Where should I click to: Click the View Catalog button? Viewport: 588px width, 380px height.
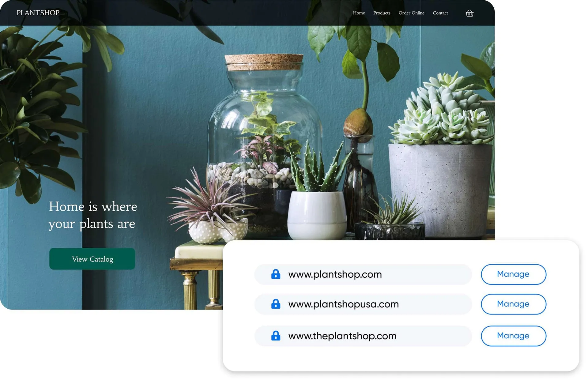tap(92, 258)
